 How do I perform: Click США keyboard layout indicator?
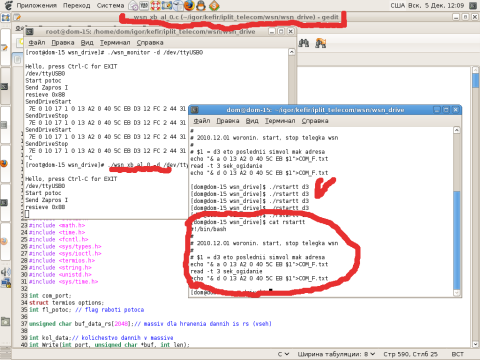pos(397,5)
